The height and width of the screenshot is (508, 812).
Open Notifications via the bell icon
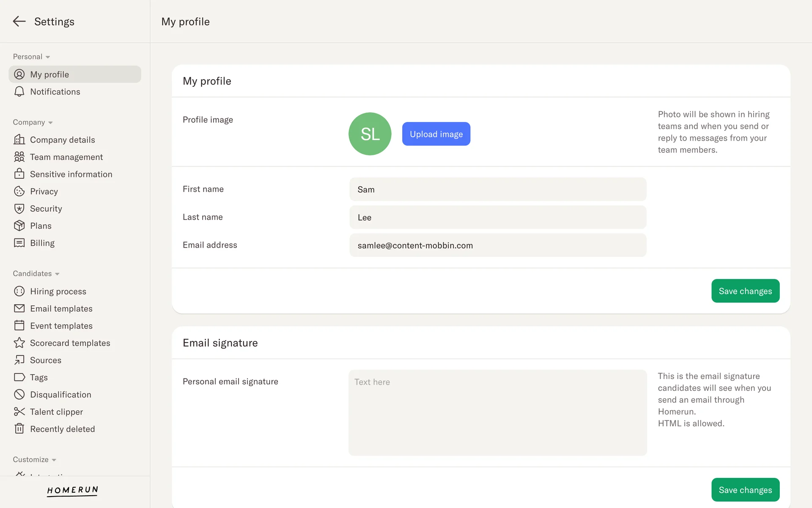coord(19,92)
